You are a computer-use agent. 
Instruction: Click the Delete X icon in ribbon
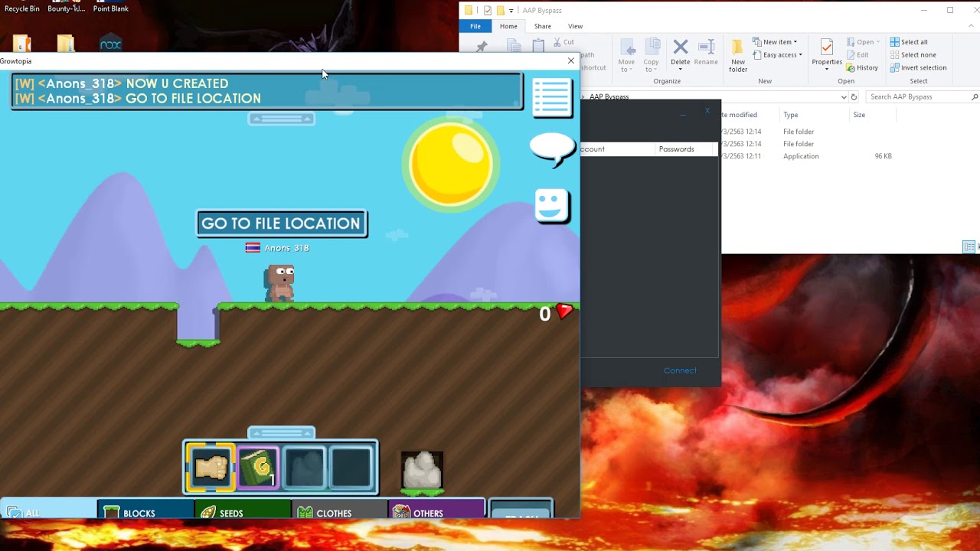tap(681, 48)
